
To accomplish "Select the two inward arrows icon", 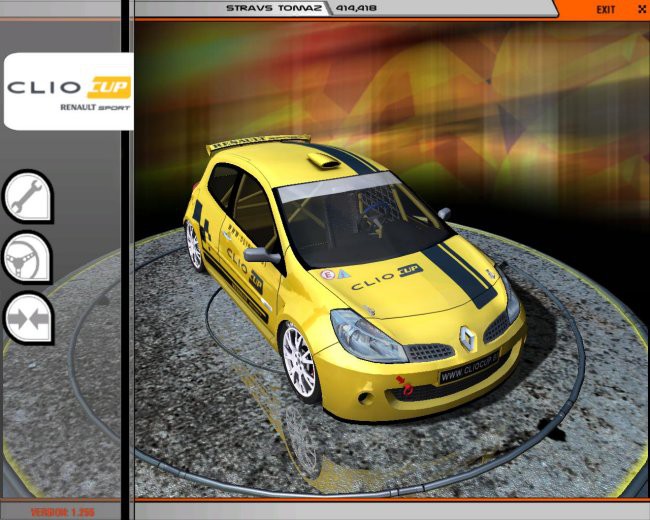I will [28, 318].
